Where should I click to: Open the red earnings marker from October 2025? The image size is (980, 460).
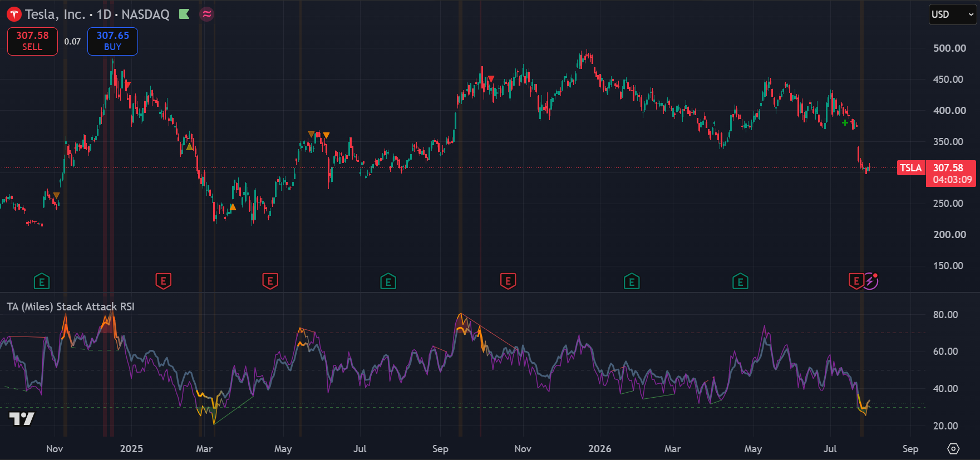508,281
